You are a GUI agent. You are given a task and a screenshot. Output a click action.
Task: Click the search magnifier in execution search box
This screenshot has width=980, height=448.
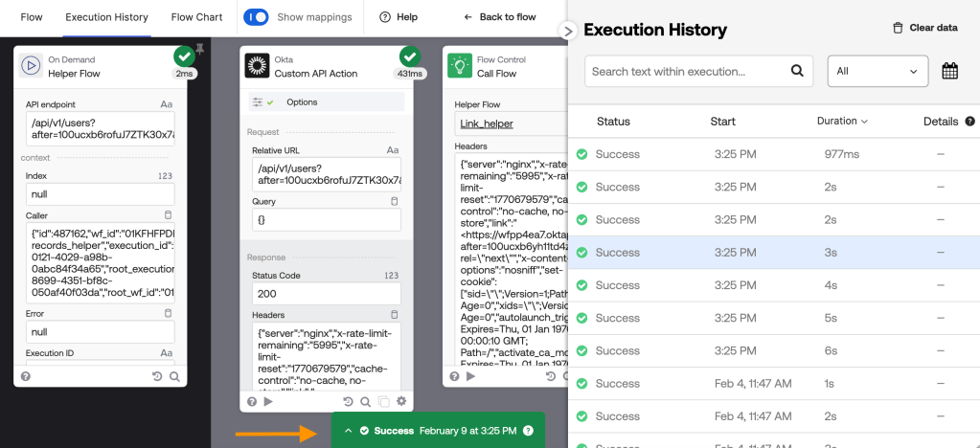[797, 71]
